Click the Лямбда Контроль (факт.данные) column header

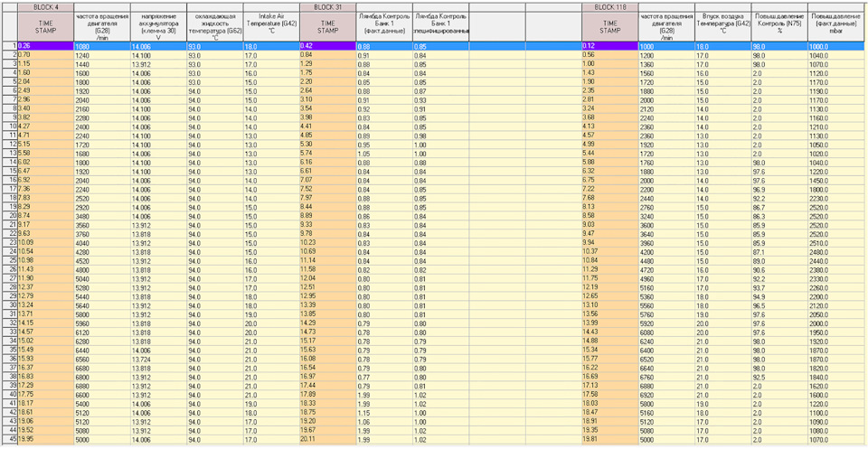point(384,27)
